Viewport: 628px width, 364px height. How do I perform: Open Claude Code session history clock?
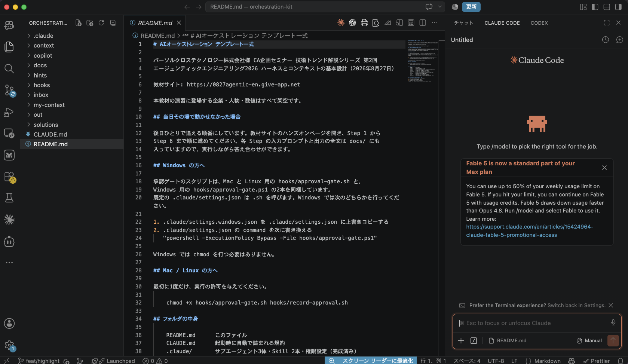coord(606,40)
